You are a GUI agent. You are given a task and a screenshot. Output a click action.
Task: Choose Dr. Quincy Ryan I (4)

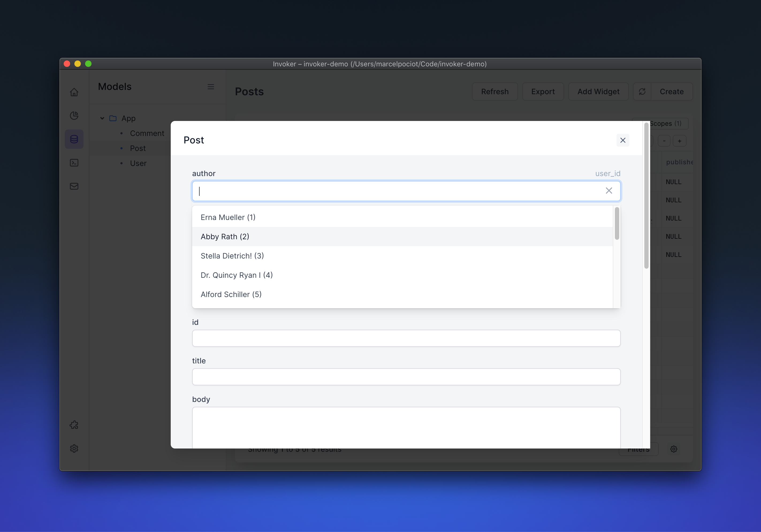click(402, 275)
